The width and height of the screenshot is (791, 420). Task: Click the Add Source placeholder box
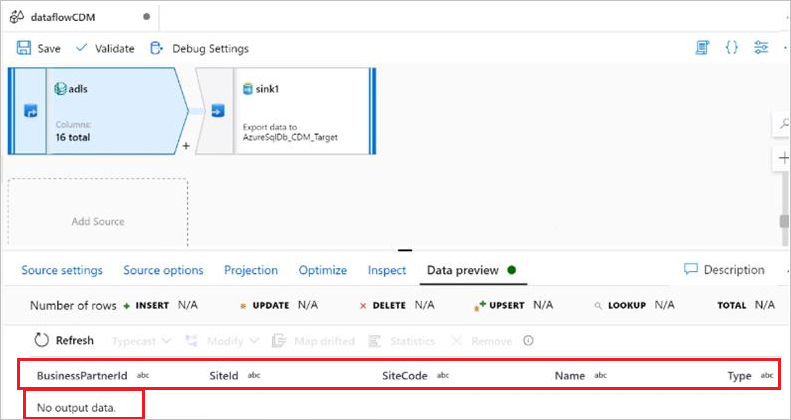[98, 221]
